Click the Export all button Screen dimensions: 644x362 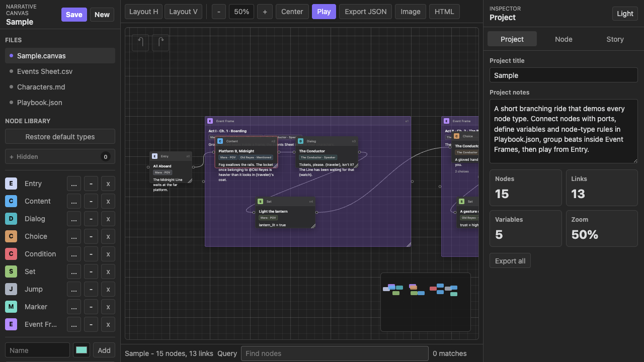click(x=510, y=261)
